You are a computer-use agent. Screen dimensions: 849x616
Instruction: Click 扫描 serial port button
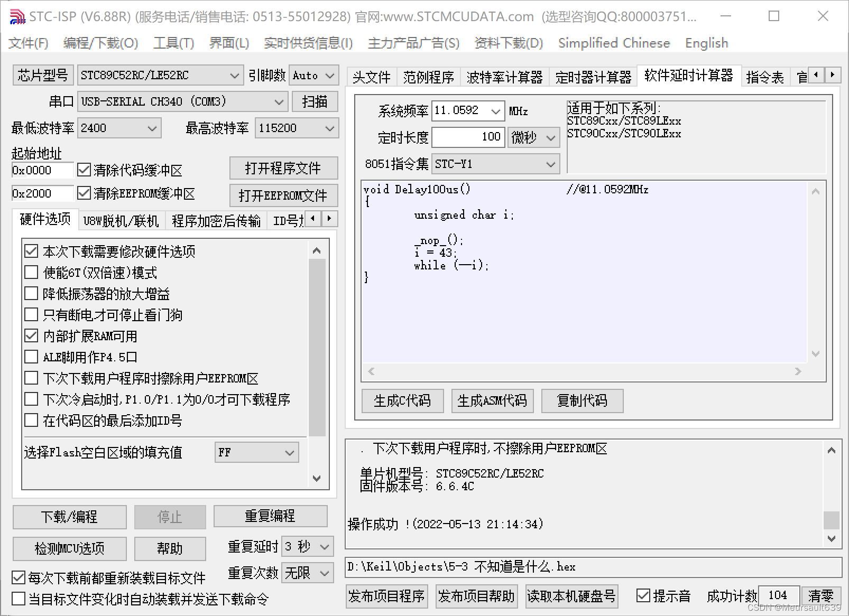point(315,101)
